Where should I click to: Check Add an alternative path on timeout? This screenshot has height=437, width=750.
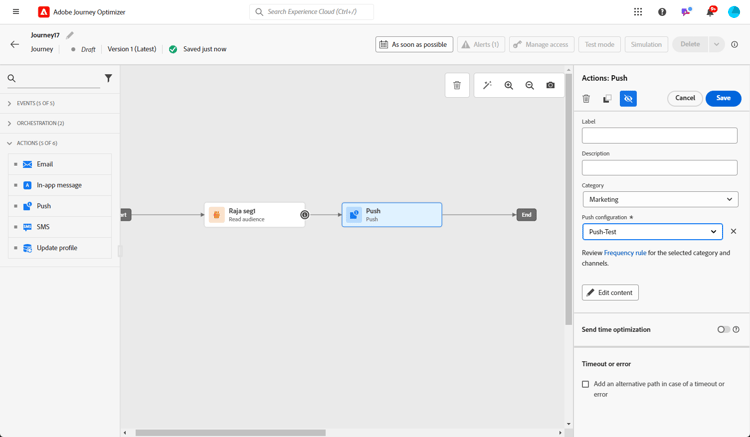click(585, 384)
